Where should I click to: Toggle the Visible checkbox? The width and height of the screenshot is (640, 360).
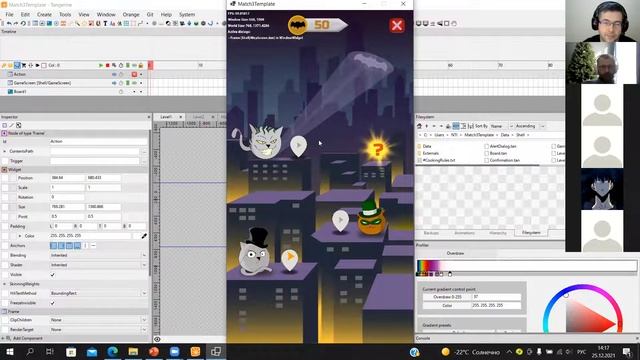(53, 275)
